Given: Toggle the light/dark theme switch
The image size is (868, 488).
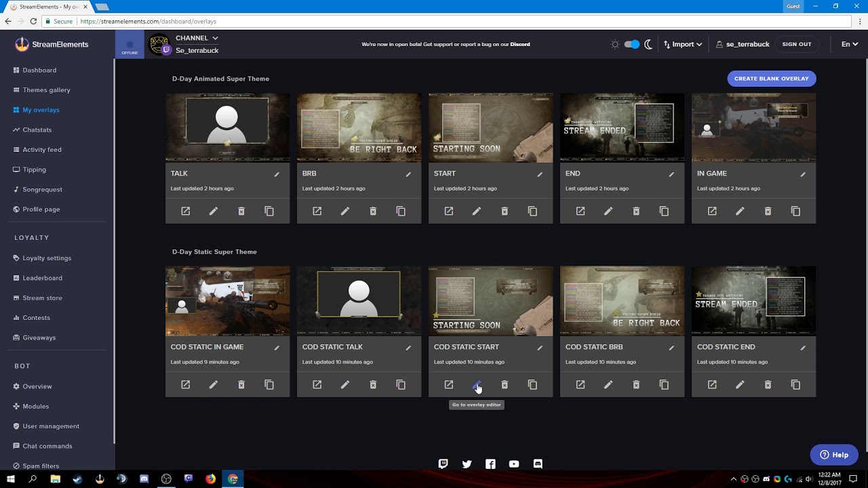Looking at the screenshot, I should click(x=631, y=44).
